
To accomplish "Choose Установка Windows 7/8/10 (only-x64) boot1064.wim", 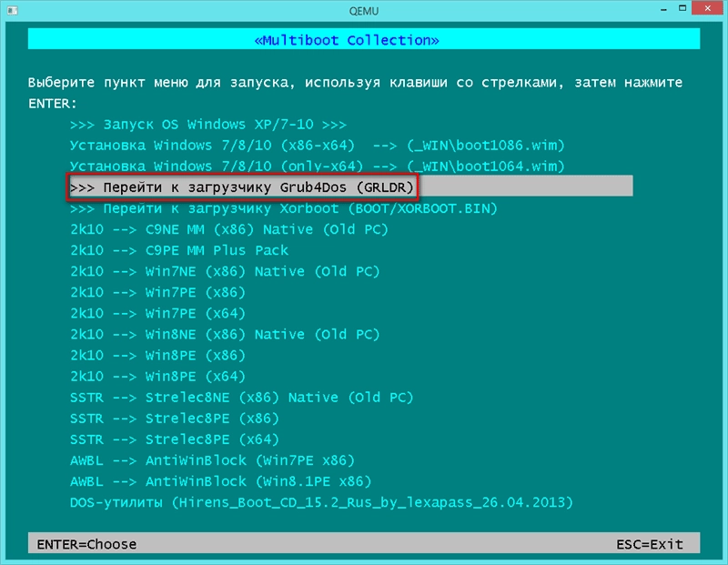I will [x=317, y=166].
